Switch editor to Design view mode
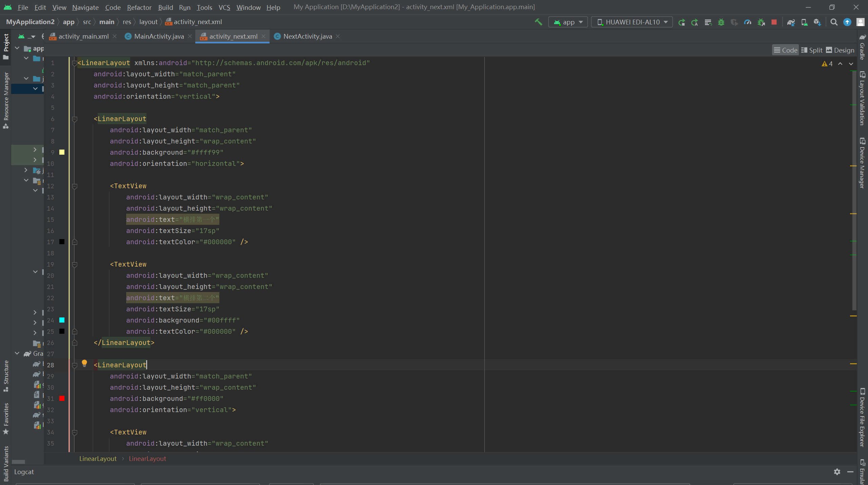 840,50
